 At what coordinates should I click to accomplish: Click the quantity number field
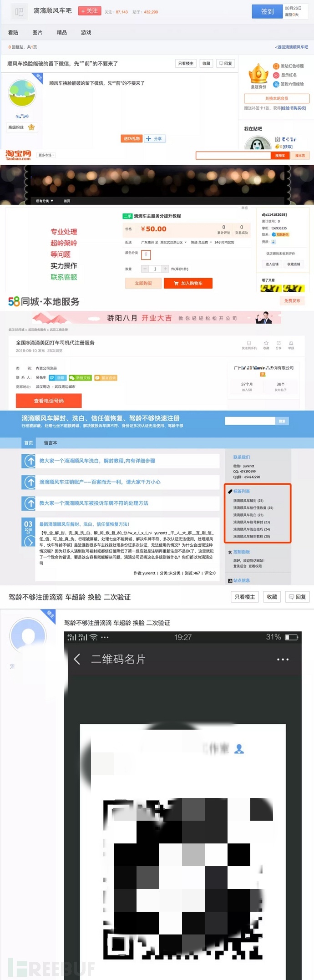pos(155,269)
